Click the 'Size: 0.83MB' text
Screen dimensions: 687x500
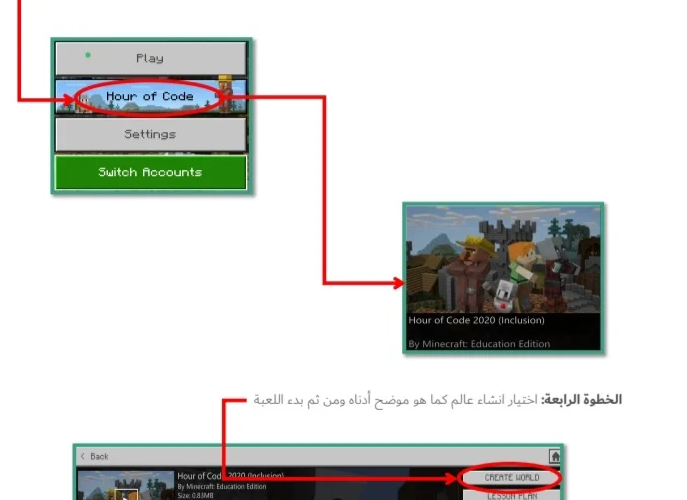(x=195, y=496)
